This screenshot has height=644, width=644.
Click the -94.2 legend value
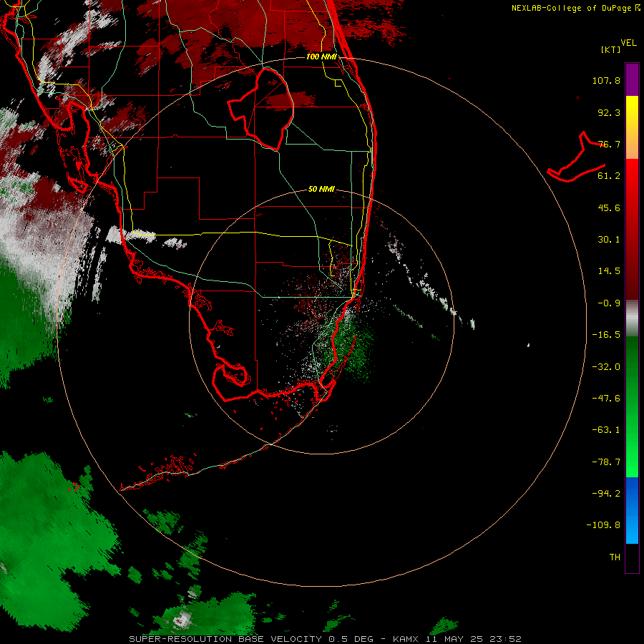point(606,494)
